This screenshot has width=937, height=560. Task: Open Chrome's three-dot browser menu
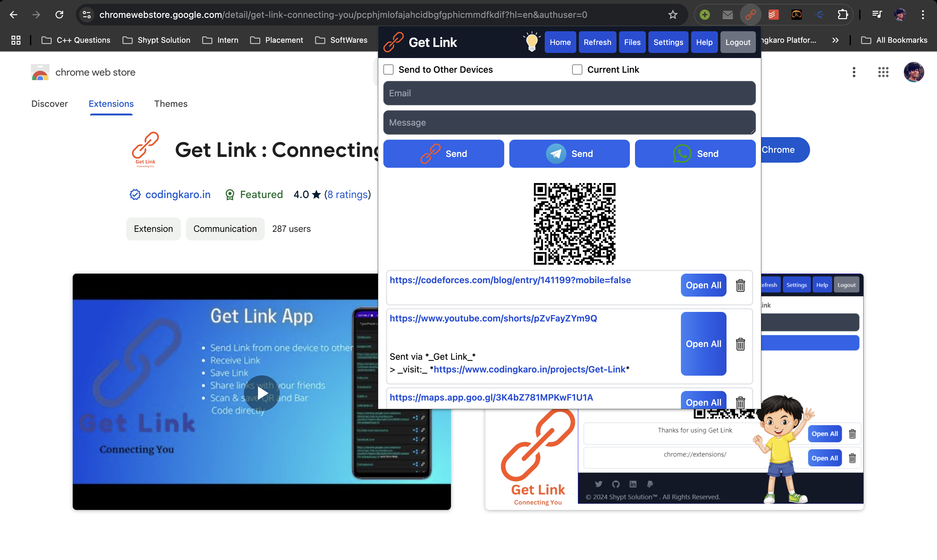click(923, 15)
